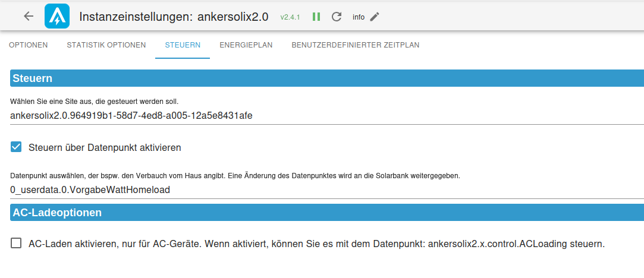Click the version number v2.4.1
The width and height of the screenshot is (644, 278).
pyautogui.click(x=290, y=17)
